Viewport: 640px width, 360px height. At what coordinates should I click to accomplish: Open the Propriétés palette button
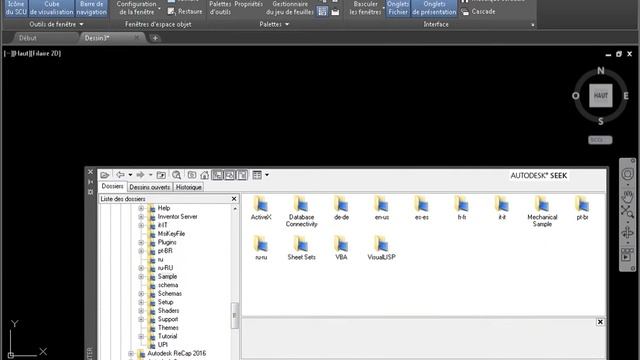[249, 5]
